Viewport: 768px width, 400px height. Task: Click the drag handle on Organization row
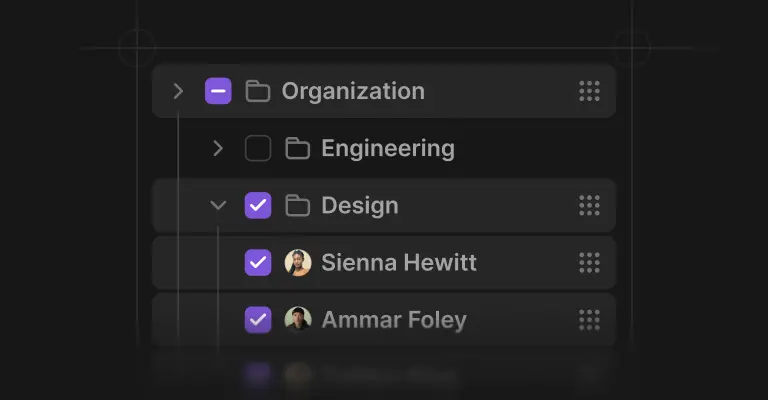(589, 92)
